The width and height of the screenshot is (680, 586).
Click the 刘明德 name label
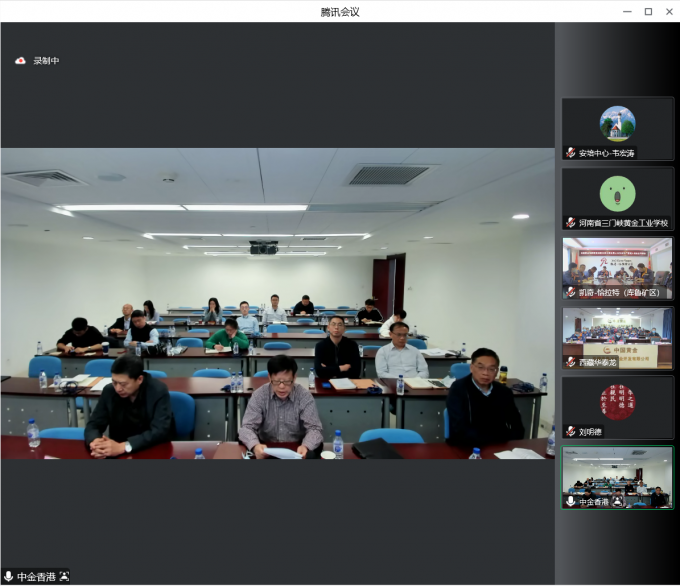coord(590,432)
